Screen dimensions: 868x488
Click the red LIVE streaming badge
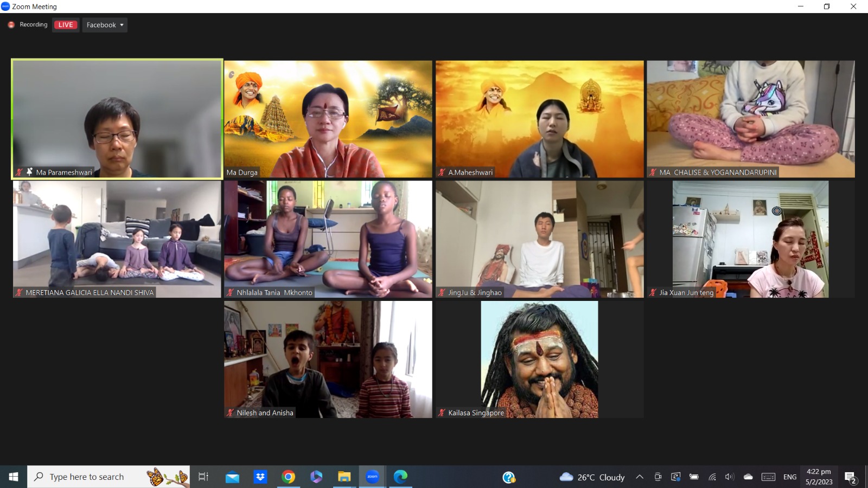tap(66, 25)
